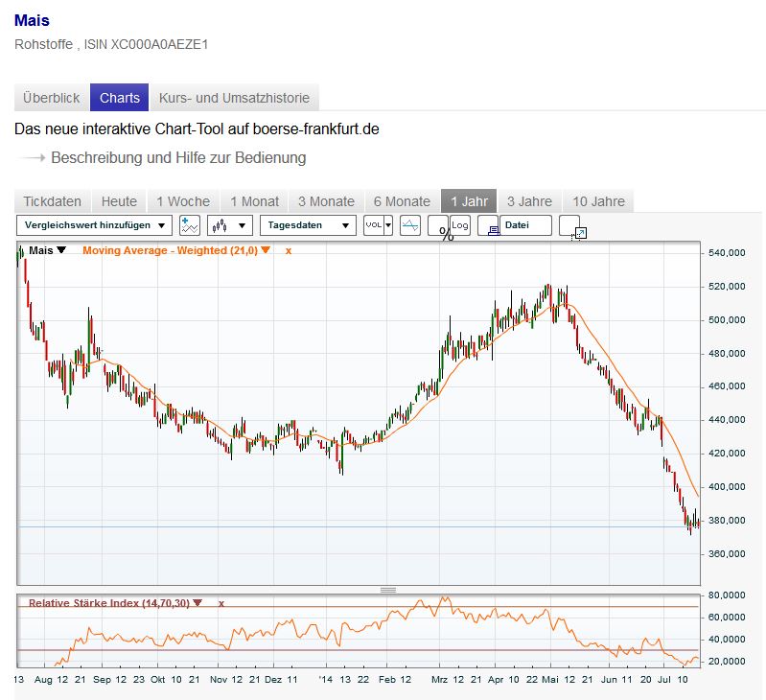
Task: Click the line overlay chart icon
Action: [x=410, y=225]
